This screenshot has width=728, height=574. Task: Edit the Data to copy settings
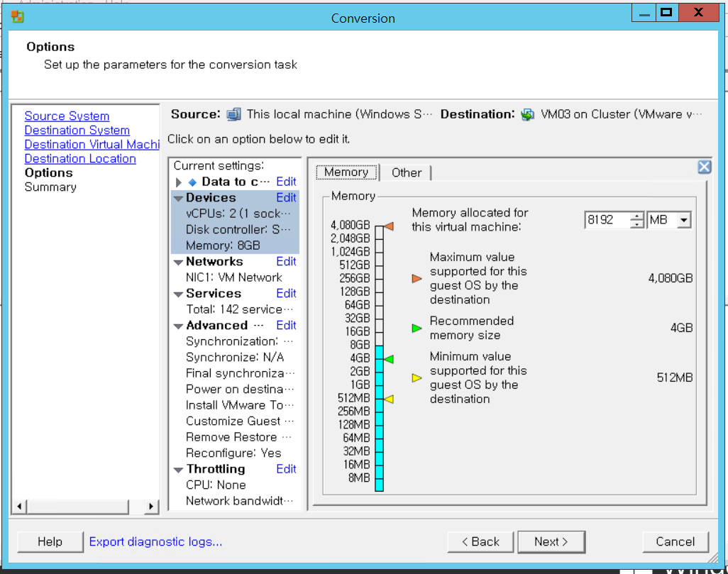[286, 182]
